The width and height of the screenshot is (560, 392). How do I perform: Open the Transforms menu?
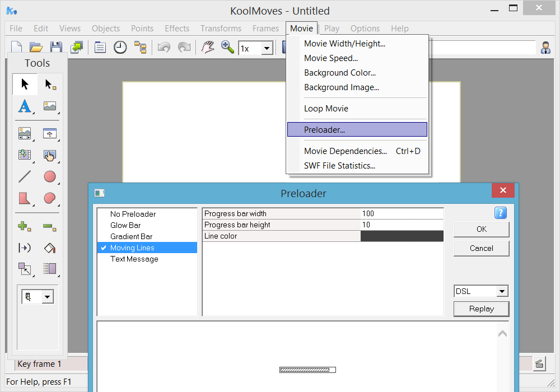click(221, 28)
